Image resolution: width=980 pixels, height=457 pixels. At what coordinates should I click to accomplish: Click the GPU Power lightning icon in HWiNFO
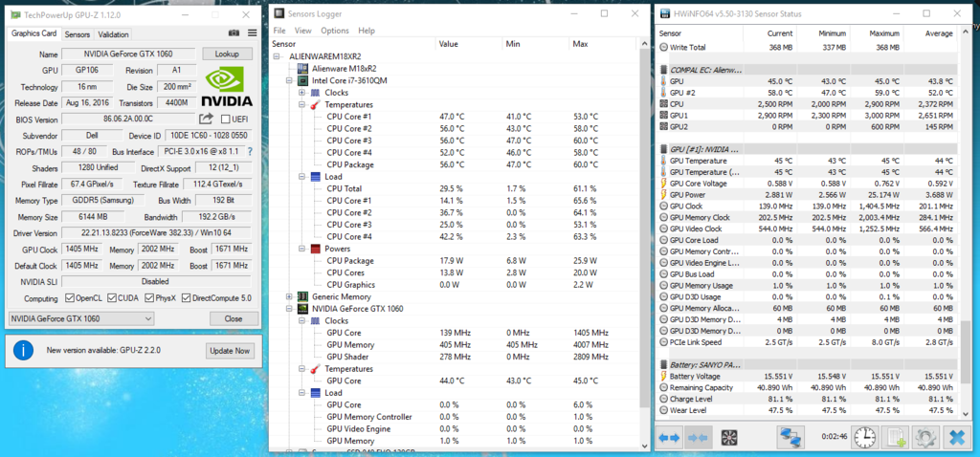tap(663, 195)
